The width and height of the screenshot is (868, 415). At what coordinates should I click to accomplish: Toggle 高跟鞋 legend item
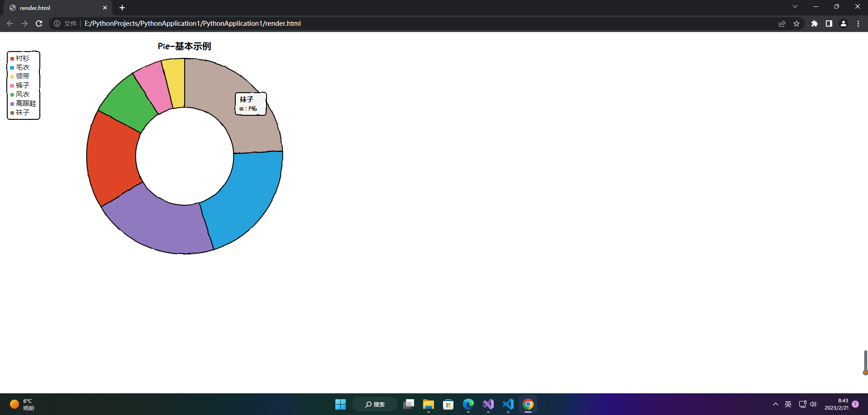coord(23,104)
